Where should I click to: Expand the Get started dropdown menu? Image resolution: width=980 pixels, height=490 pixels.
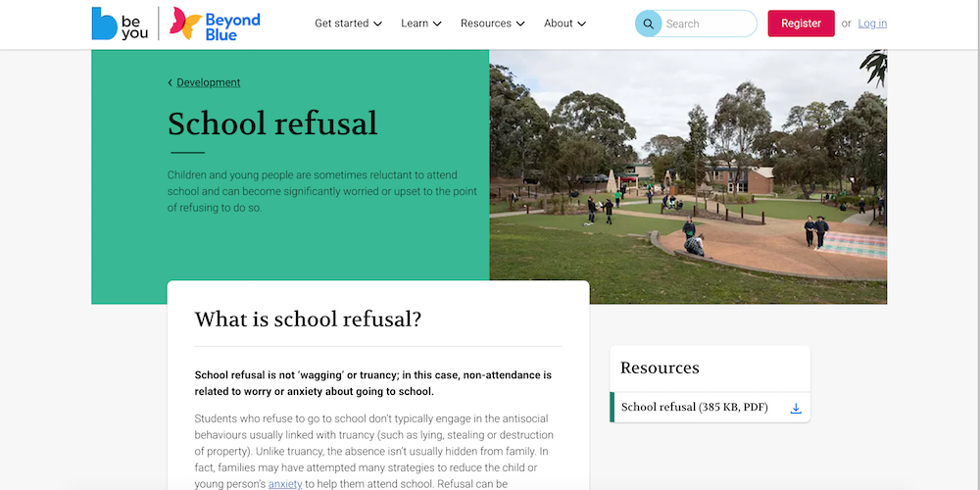[348, 24]
